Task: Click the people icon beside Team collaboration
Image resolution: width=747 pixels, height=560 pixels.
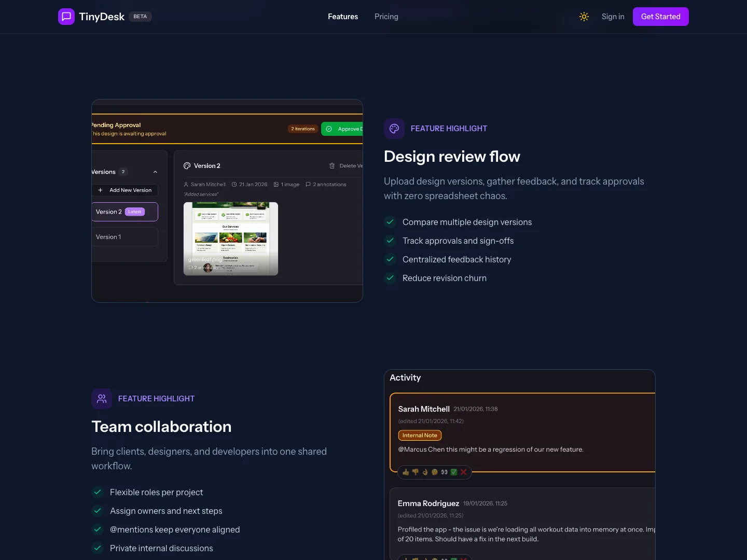Action: (102, 399)
